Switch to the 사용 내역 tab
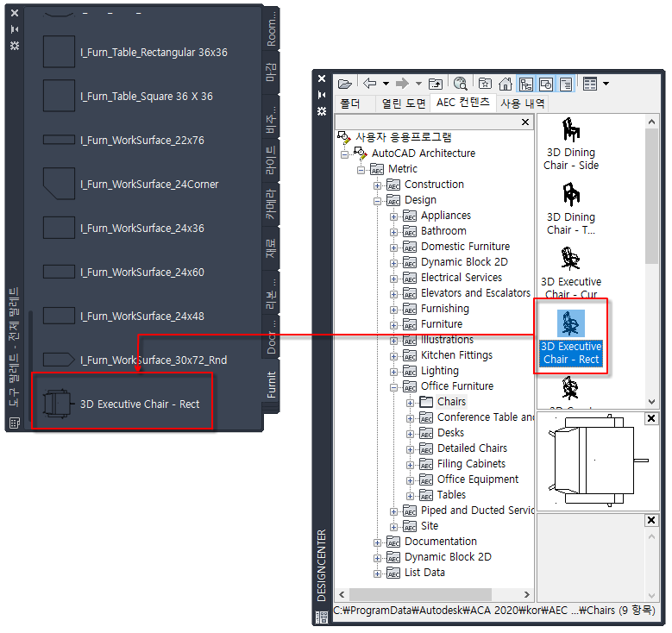 click(x=523, y=103)
